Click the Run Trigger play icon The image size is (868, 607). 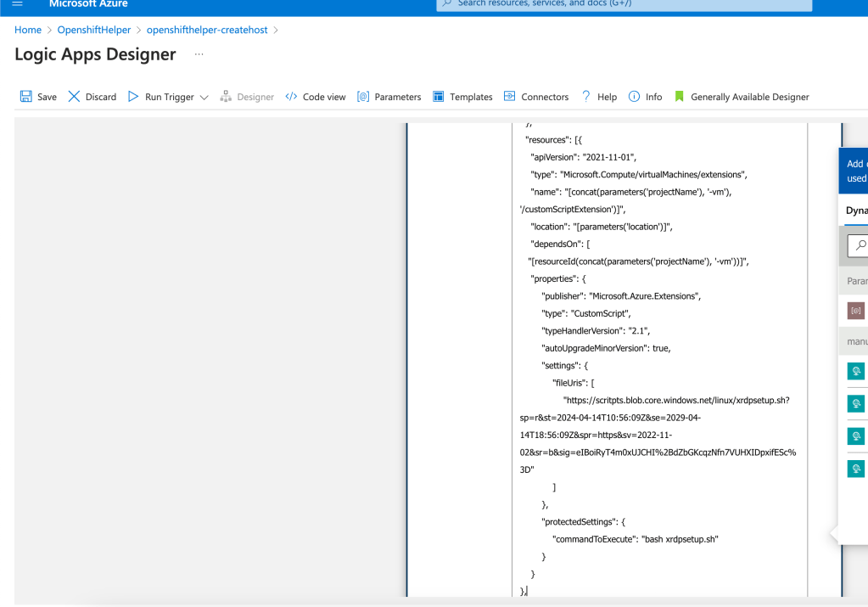(133, 97)
